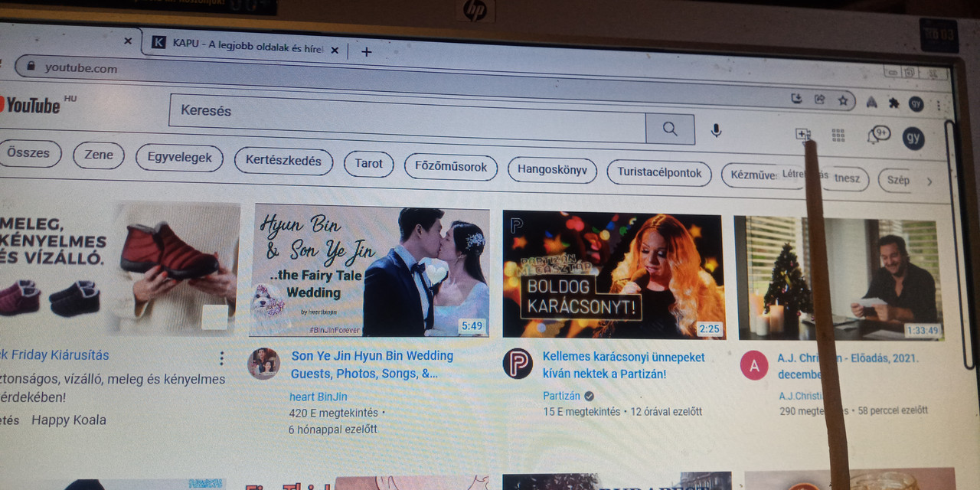
Task: Click the search magnifier button
Action: pos(670,129)
